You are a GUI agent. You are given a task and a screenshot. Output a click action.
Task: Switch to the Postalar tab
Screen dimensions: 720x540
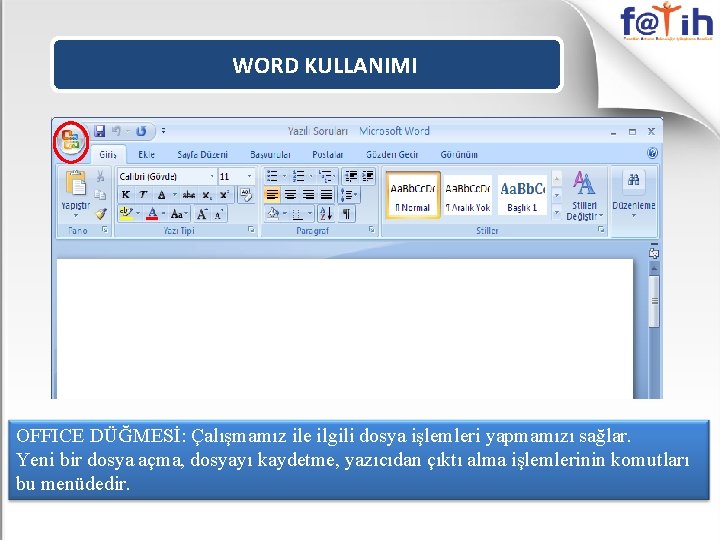point(327,155)
